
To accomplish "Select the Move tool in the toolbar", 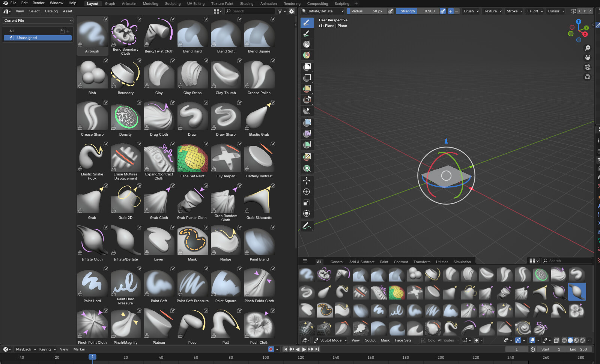I will (307, 181).
